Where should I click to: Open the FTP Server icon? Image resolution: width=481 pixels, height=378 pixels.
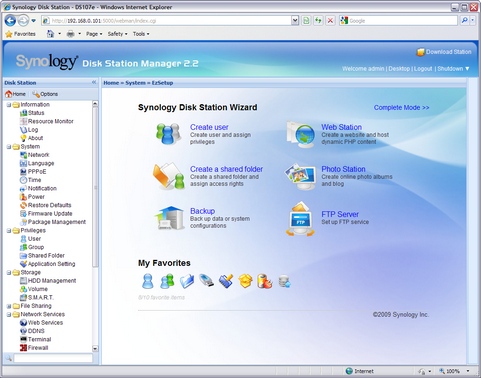coord(300,219)
